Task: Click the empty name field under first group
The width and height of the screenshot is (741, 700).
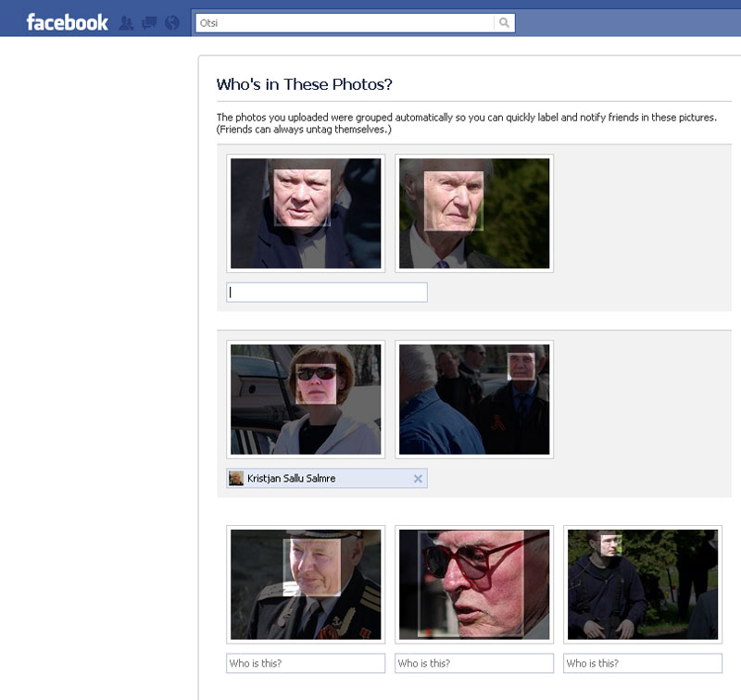Action: 327,293
